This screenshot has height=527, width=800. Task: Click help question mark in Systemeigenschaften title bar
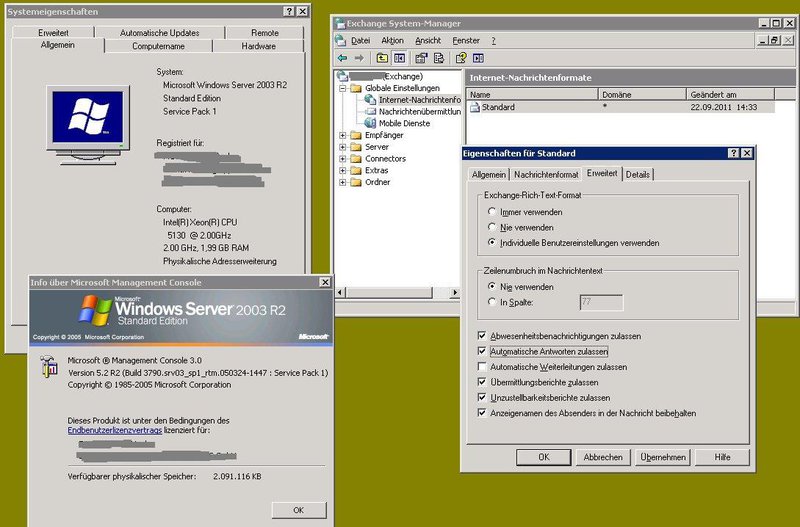[x=289, y=11]
